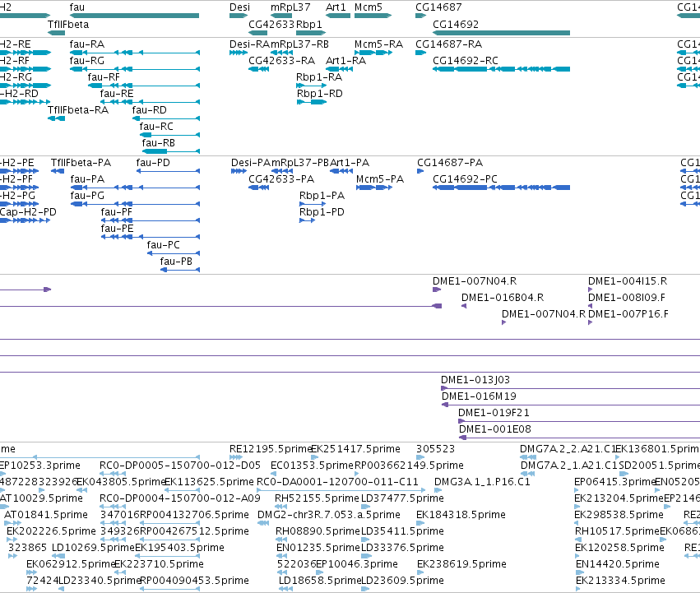This screenshot has height=593, width=700.
Task: Select protein fau-PA
Action: click(x=87, y=179)
